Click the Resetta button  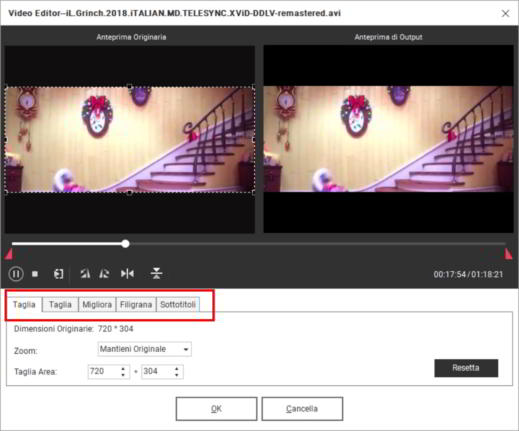466,368
